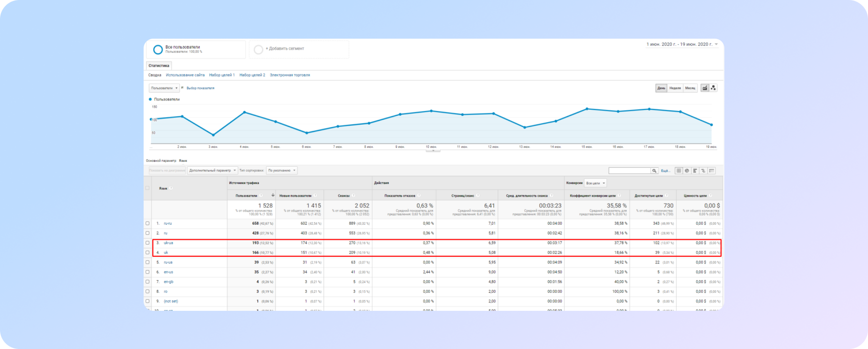Check the row checkbox for ru-ru

[x=147, y=223]
